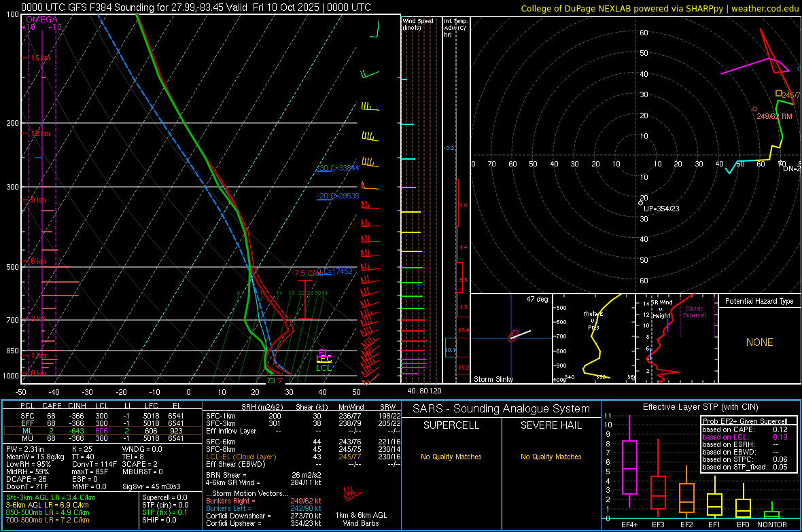Click the DCAPE = 26 value
Image resolution: width=802 pixels, height=532 pixels.
click(x=26, y=479)
